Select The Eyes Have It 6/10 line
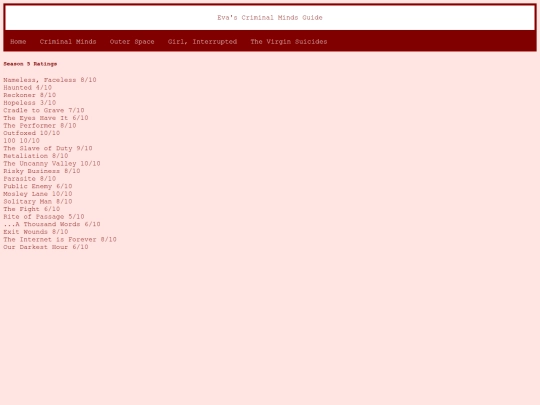 [46, 118]
